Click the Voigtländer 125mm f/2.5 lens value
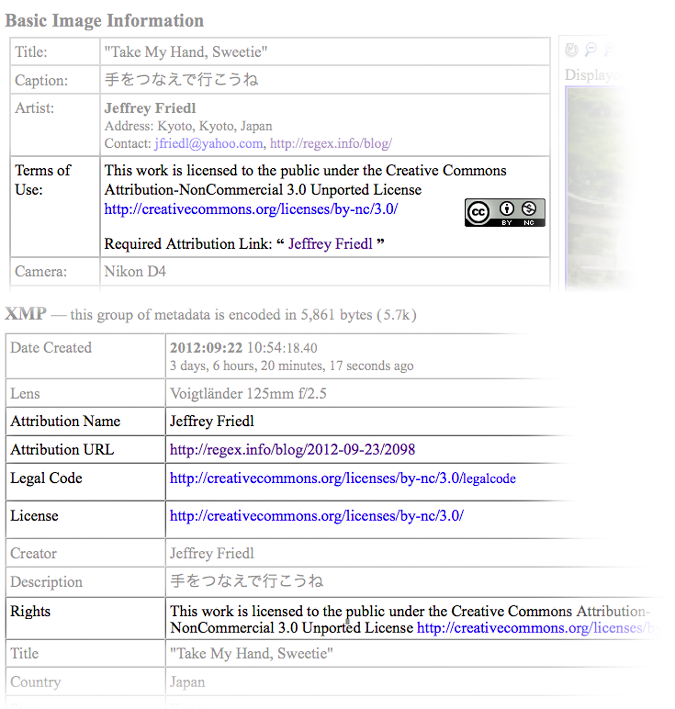This screenshot has width=675, height=709. pos(248,393)
